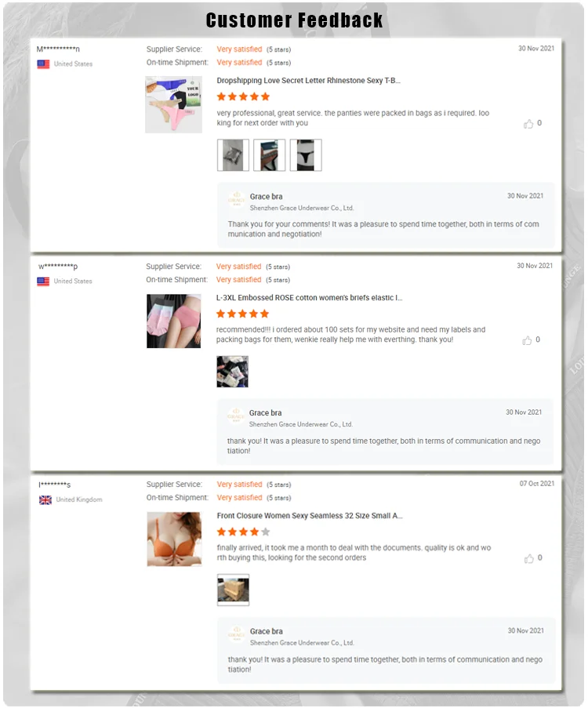Click the United Kingdom flag icon
The image size is (588, 708).
click(x=45, y=500)
